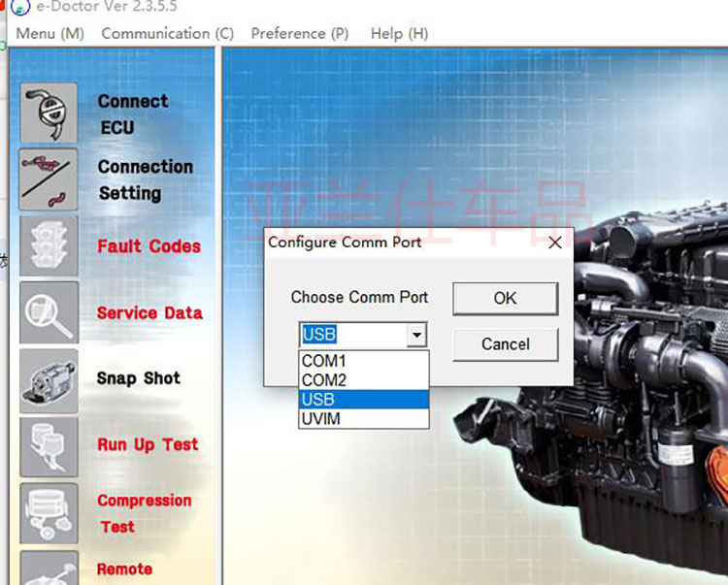Click the e-Doctor app title icon
The width and height of the screenshot is (728, 585).
tap(20, 7)
